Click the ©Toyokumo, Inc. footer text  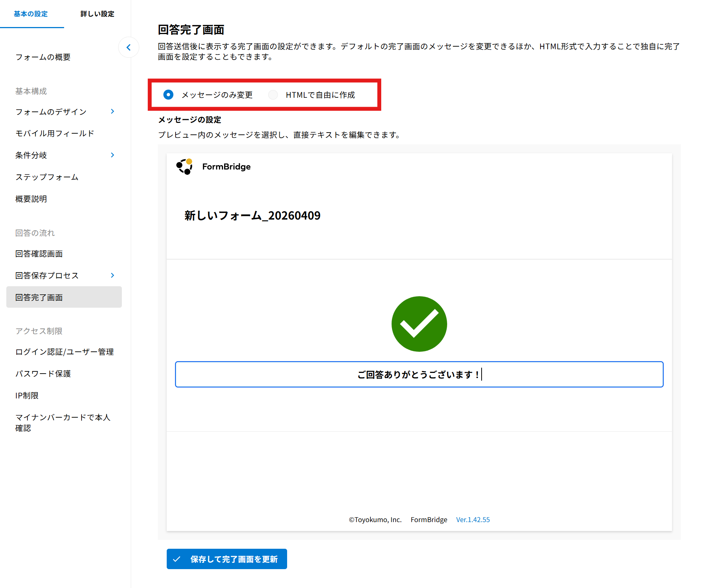[x=375, y=519]
